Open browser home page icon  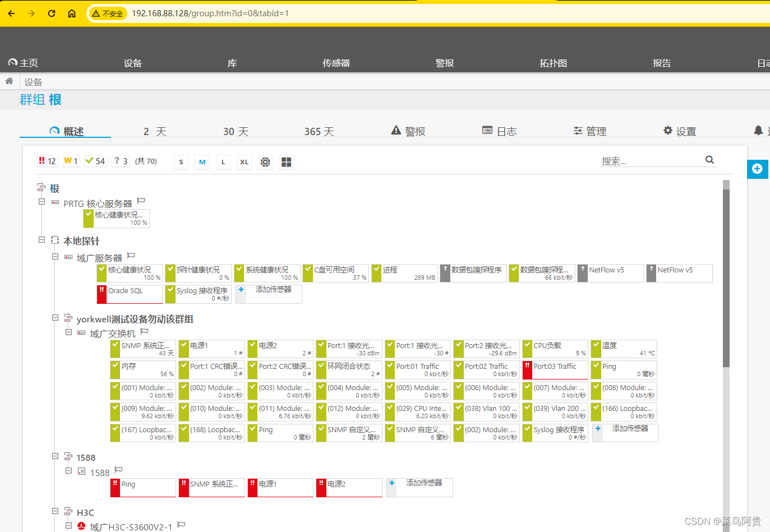tap(72, 13)
